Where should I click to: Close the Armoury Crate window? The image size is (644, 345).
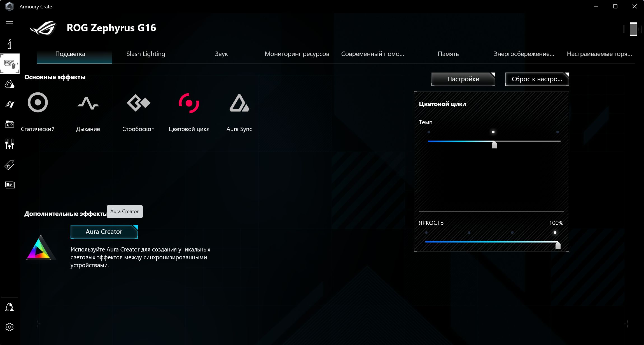coord(634,6)
